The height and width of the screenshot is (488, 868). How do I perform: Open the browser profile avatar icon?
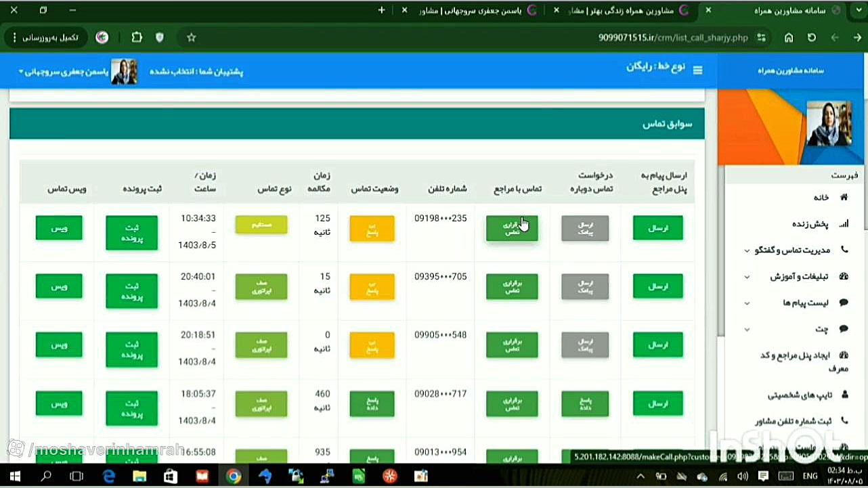(102, 38)
